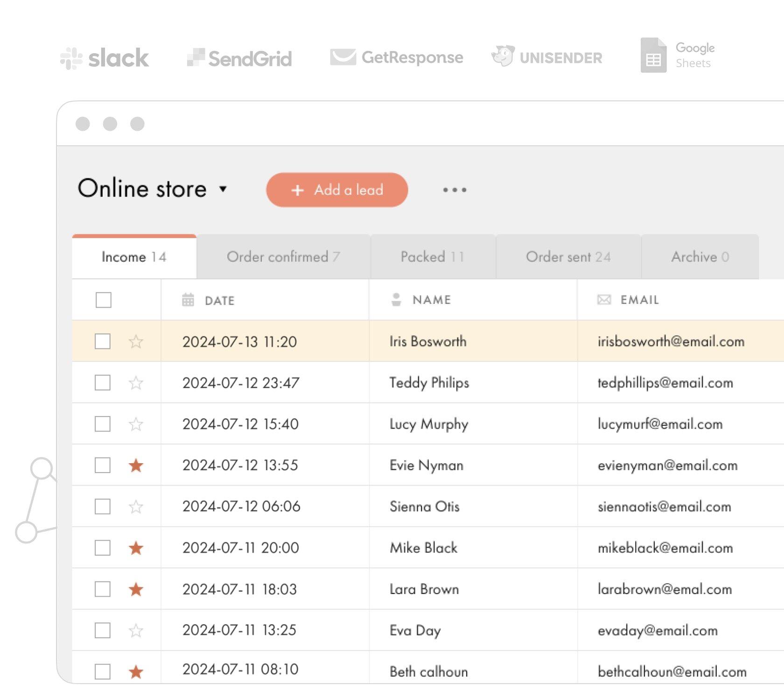Click the person icon beside NAME header
The height and width of the screenshot is (685, 784).
point(397,299)
